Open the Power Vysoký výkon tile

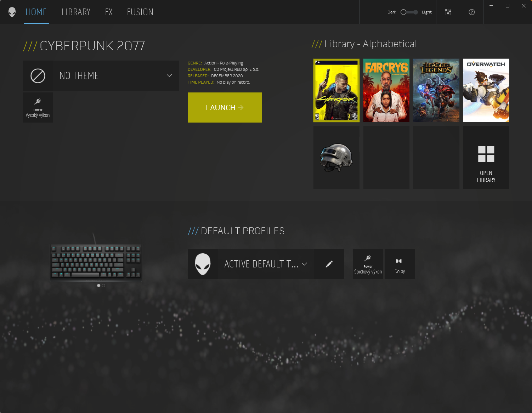point(38,108)
